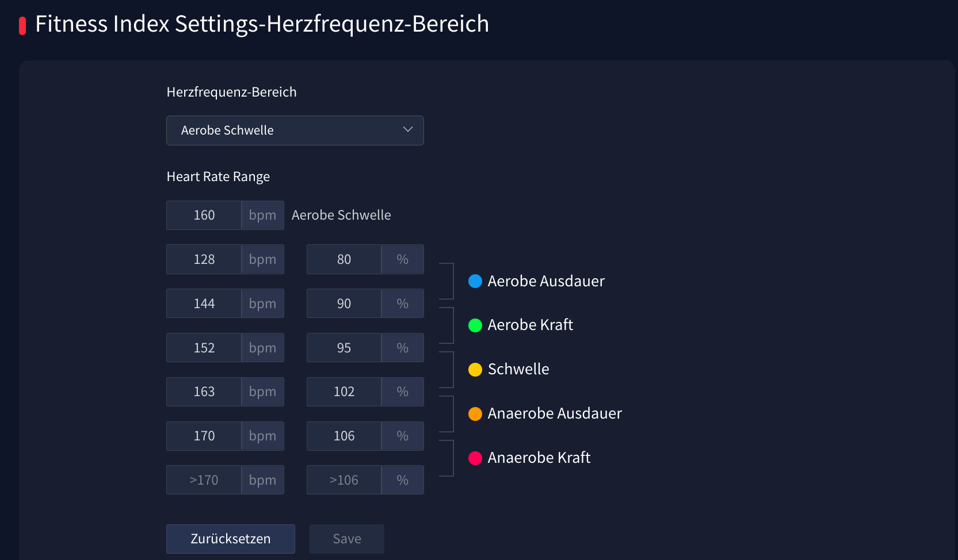Viewport: 958px width, 560px height.
Task: Click the 152 bpm input field
Action: tap(204, 348)
